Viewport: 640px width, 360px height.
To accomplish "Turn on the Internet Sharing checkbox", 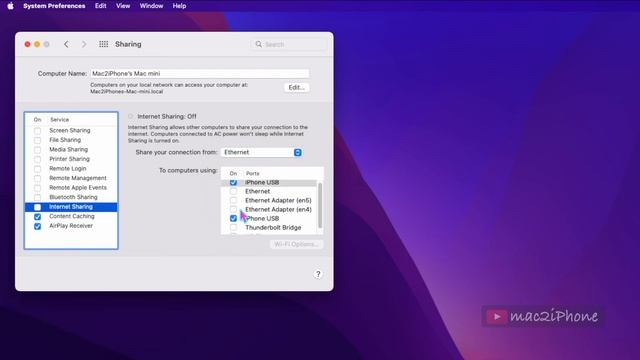I will pos(38,207).
